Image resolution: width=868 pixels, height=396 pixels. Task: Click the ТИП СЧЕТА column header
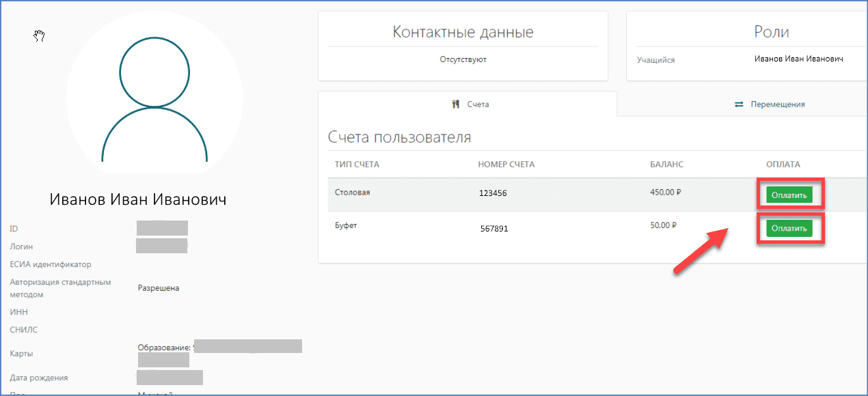pos(357,165)
